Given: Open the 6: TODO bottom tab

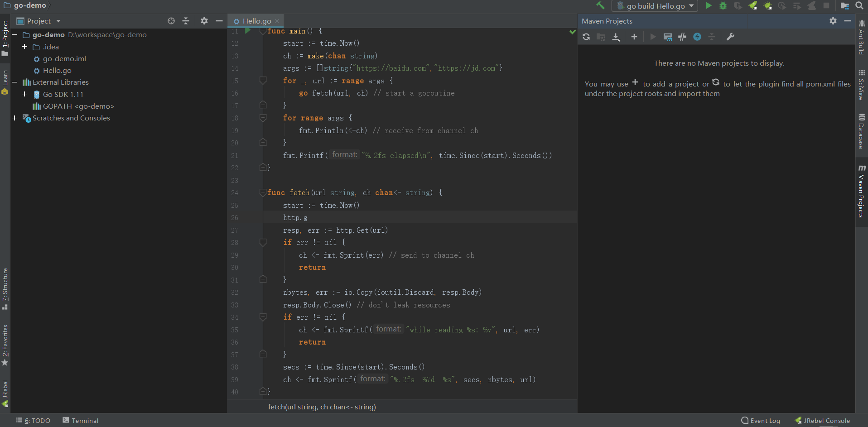Looking at the screenshot, I should pos(33,420).
